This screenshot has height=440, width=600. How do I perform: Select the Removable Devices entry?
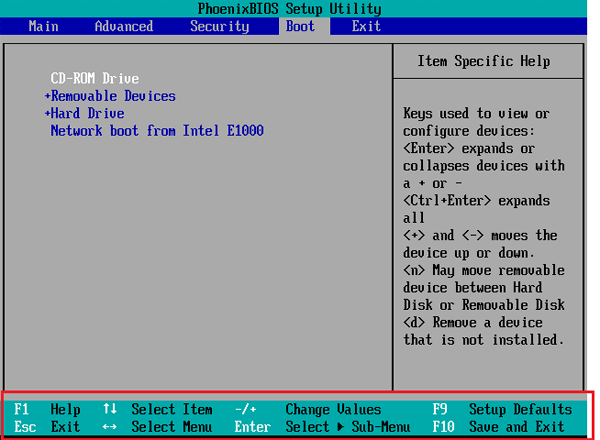coord(113,96)
